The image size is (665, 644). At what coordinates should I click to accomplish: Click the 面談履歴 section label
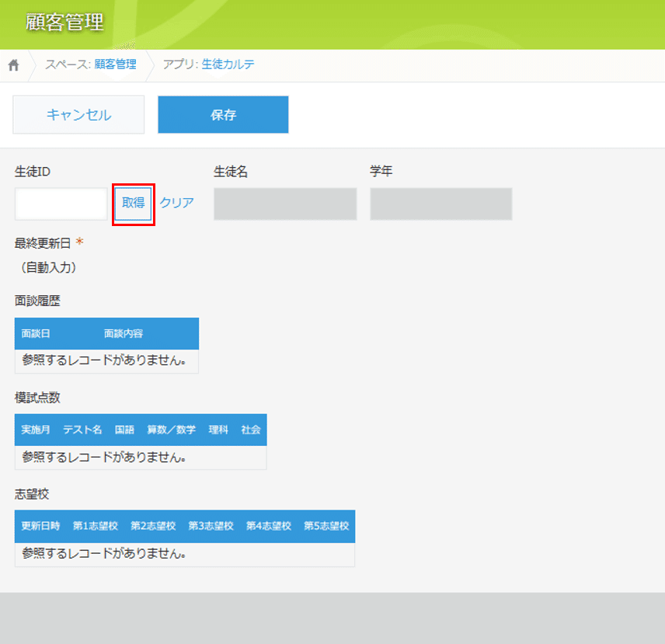[38, 301]
